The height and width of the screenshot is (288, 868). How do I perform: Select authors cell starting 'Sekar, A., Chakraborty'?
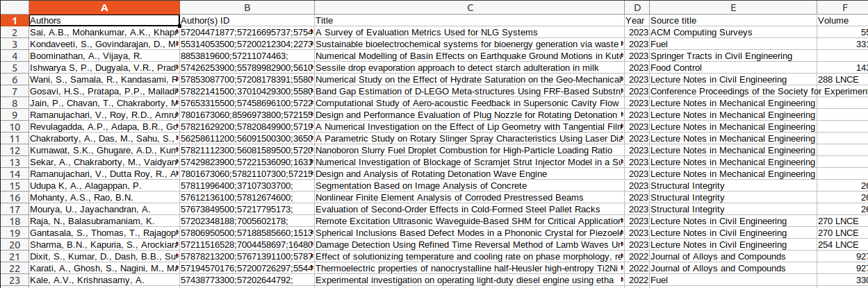(x=104, y=162)
